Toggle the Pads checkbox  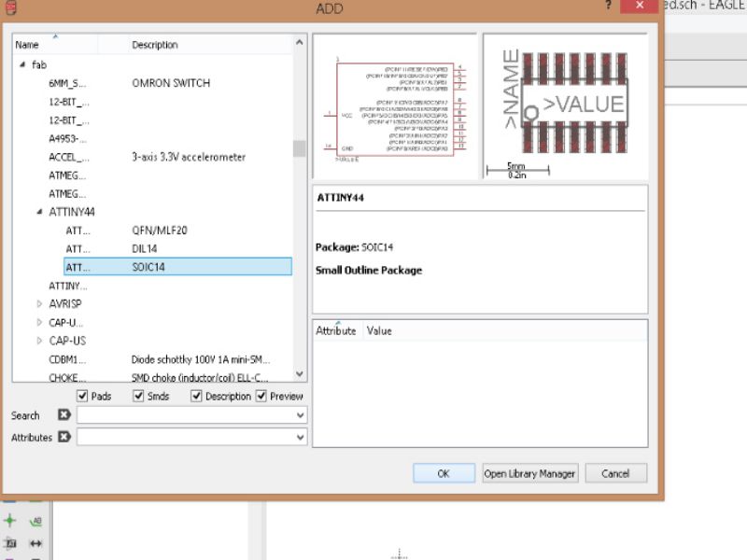(82, 396)
